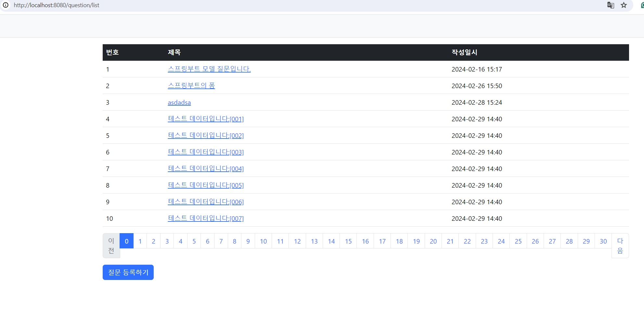
Task: Go to pagination page 2
Action: [154, 241]
